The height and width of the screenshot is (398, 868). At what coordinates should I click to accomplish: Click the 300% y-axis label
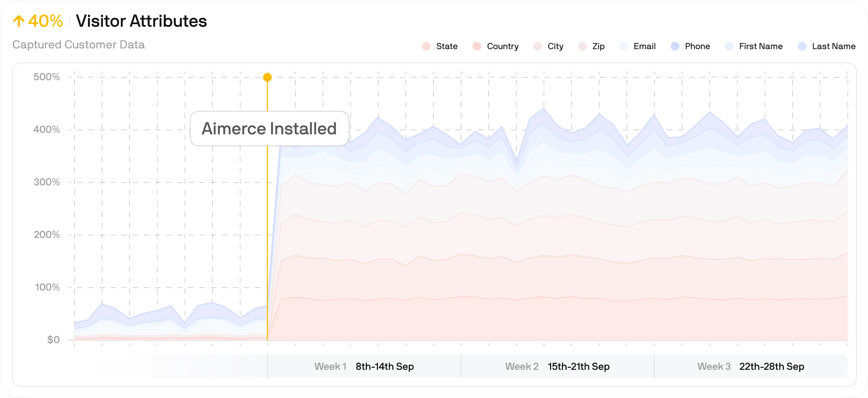pyautogui.click(x=46, y=182)
